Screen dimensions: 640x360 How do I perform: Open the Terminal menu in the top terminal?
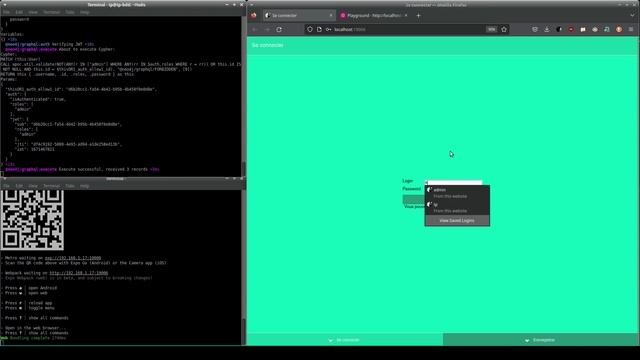tap(52, 12)
